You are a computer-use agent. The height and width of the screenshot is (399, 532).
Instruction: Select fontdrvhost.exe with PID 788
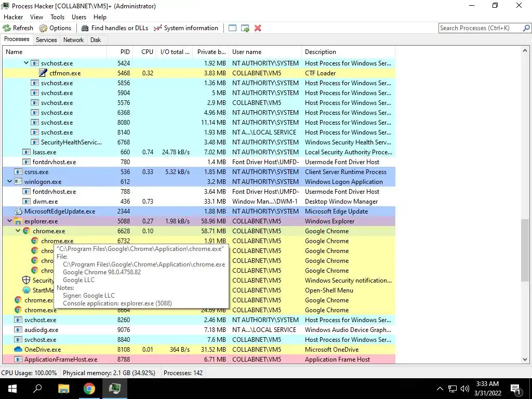pyautogui.click(x=199, y=191)
